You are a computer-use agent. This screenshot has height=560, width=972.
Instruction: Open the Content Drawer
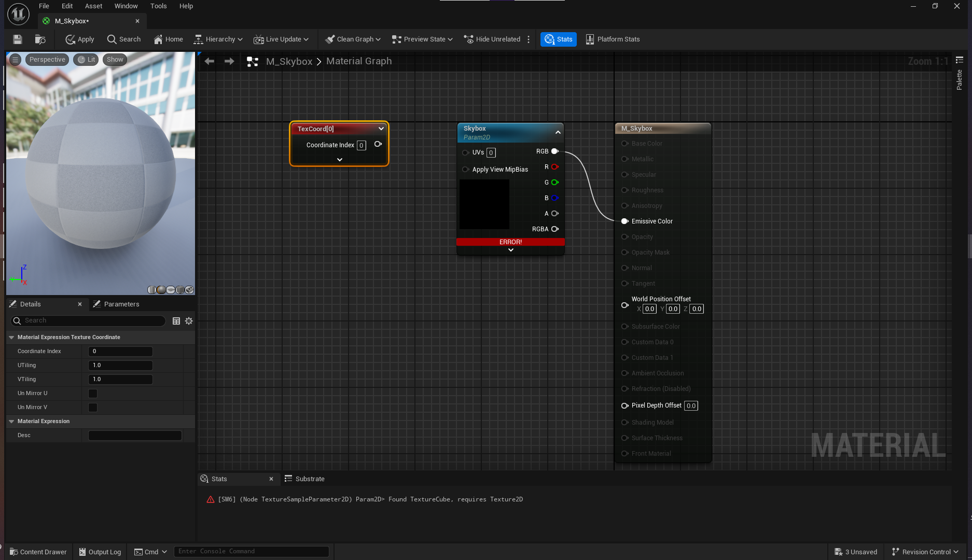38,552
